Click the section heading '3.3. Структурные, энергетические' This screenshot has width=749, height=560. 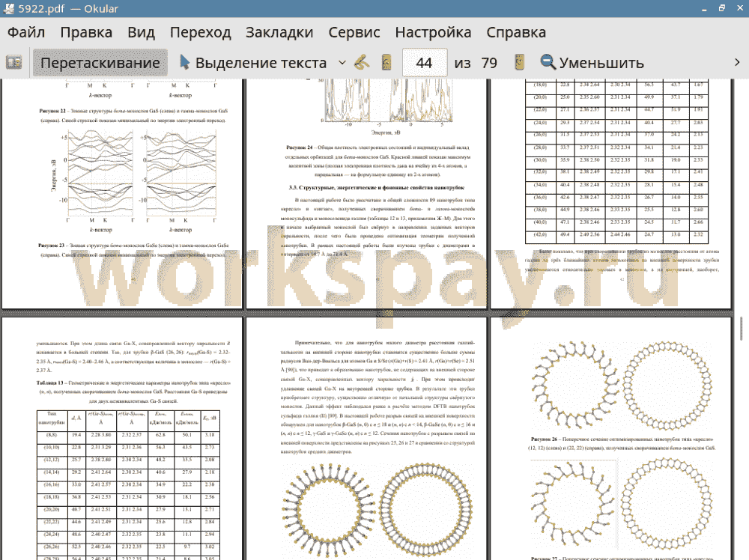pyautogui.click(x=377, y=188)
